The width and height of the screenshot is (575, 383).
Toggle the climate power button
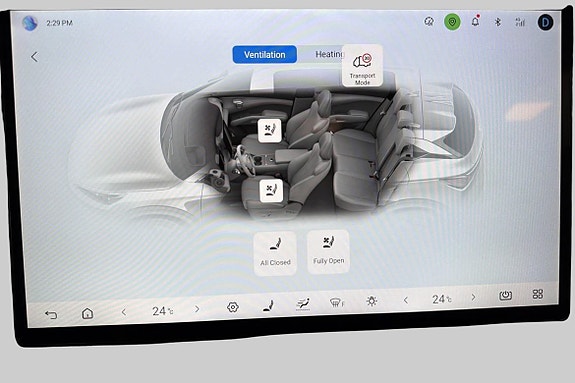point(505,295)
